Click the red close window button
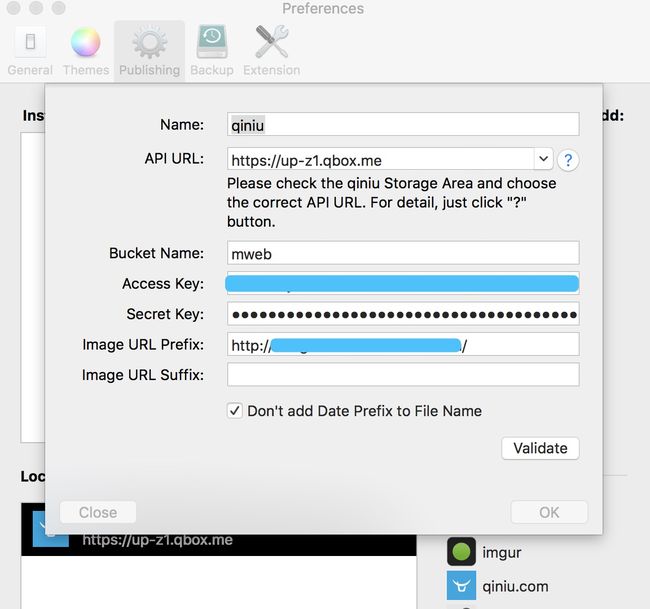This screenshot has width=650, height=609. click(x=14, y=7)
